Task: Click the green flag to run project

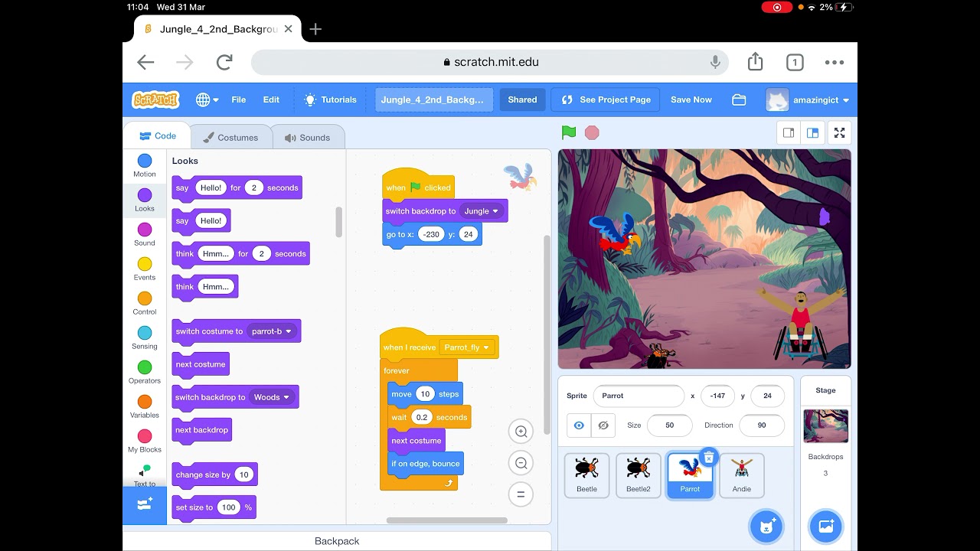Action: click(569, 132)
